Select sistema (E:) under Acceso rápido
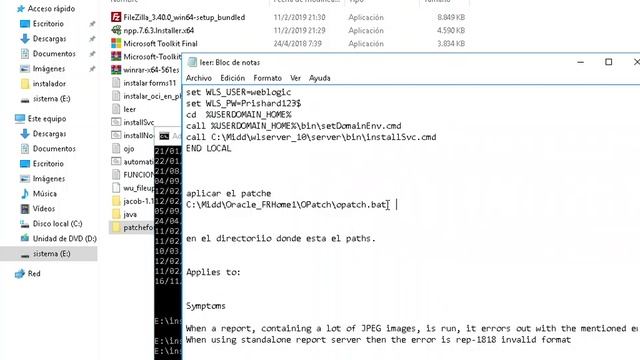 click(51, 99)
